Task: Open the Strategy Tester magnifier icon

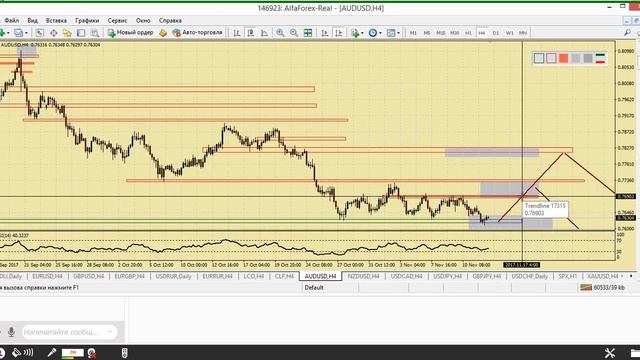Action: point(95,33)
